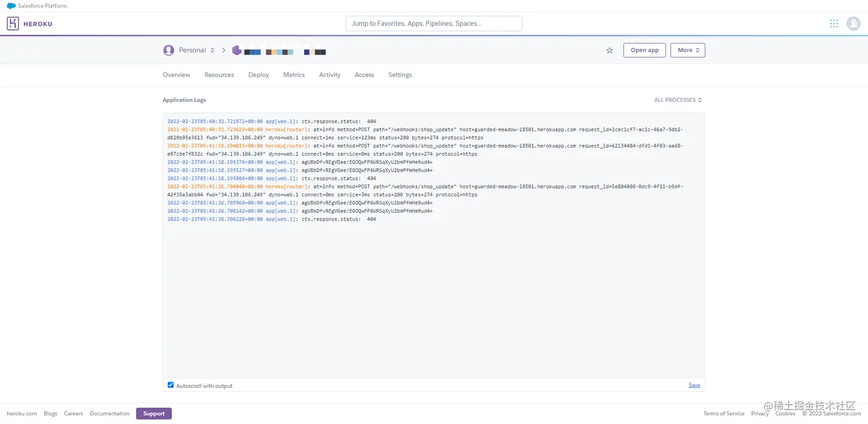The image size is (868, 424).
Task: Open the Blogs footer link
Action: (x=51, y=414)
